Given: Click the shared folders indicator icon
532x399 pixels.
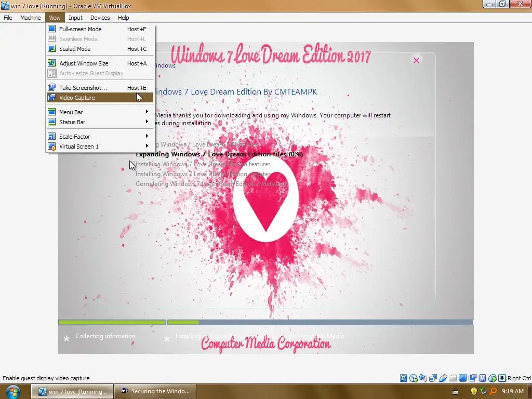Looking at the screenshot, I should pyautogui.click(x=453, y=378).
